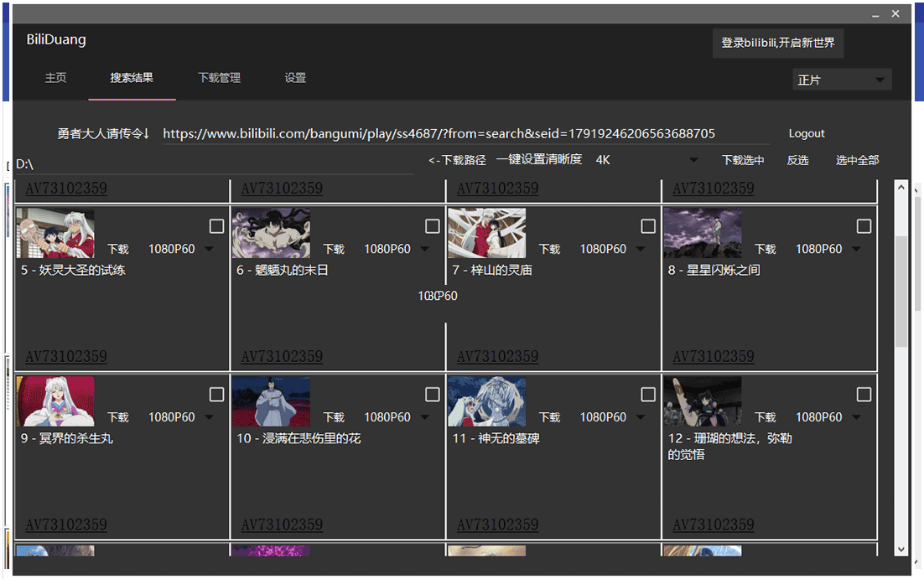This screenshot has height=579, width=924.
Task: Focus the bilibili URL input field
Action: [465, 134]
